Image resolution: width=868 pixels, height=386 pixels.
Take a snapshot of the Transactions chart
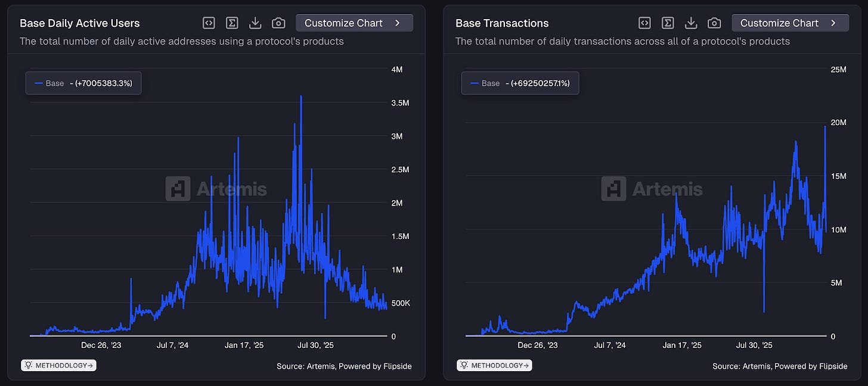714,23
